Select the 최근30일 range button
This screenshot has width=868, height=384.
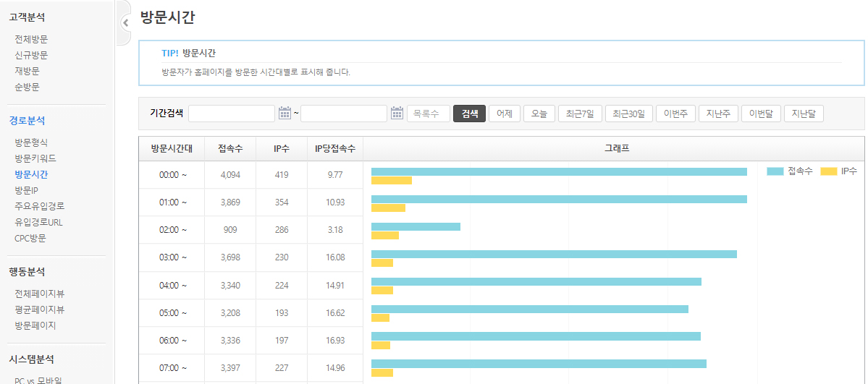[628, 114]
